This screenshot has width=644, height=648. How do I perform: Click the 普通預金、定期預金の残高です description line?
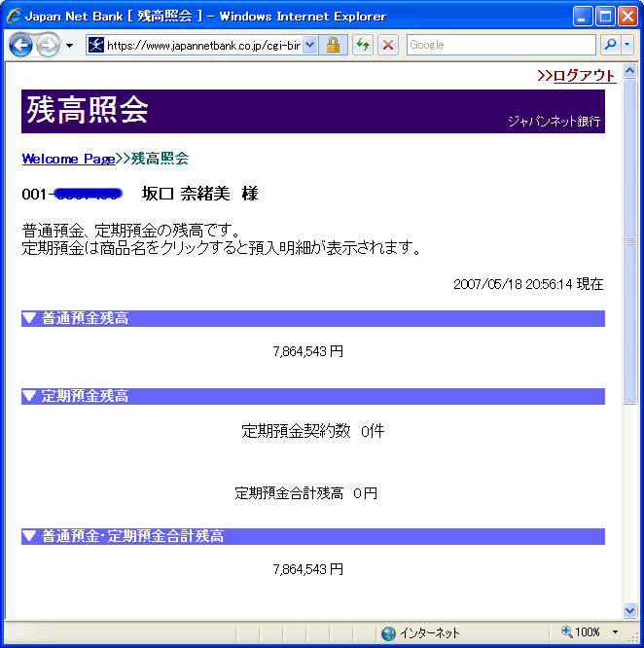point(131,231)
